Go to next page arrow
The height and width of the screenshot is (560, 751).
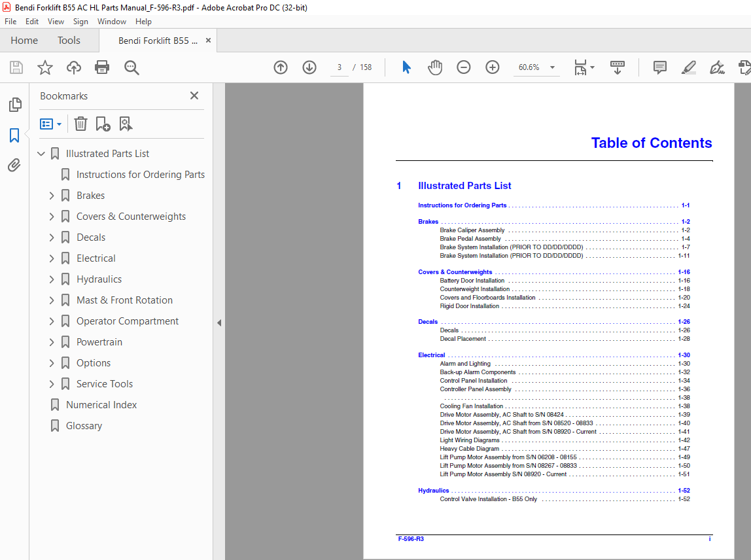[x=309, y=67]
